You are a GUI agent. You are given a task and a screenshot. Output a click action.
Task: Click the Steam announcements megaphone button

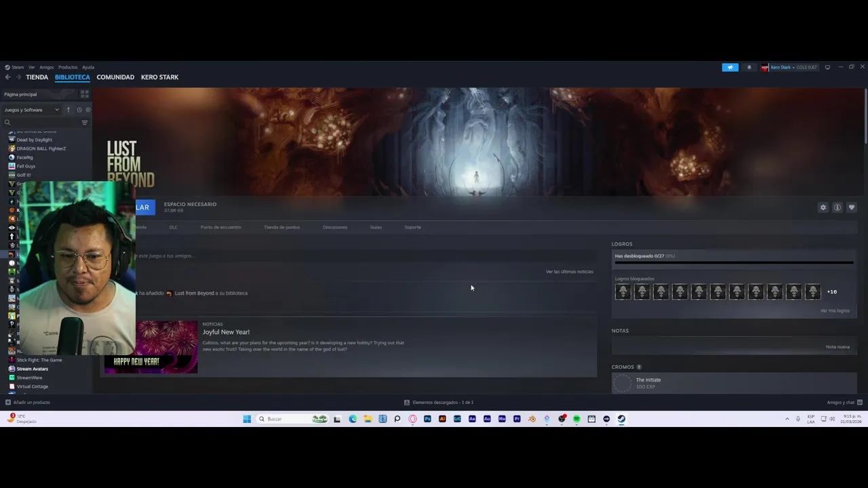(x=730, y=67)
